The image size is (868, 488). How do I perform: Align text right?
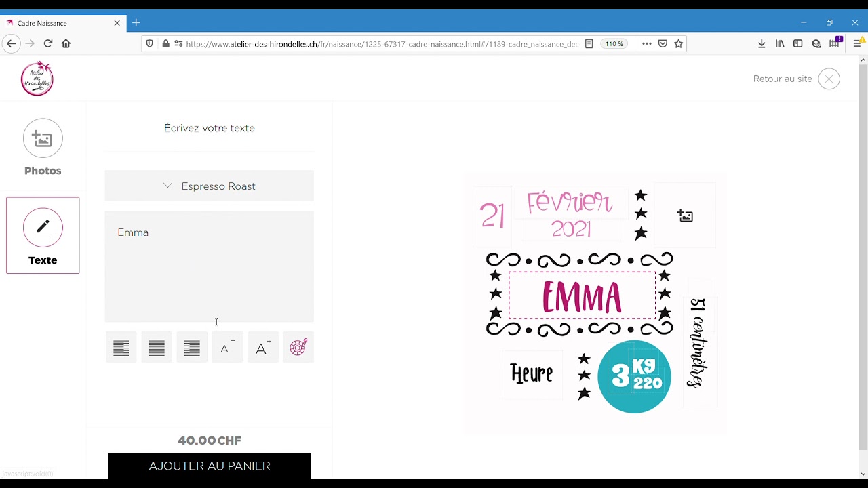[192, 348]
